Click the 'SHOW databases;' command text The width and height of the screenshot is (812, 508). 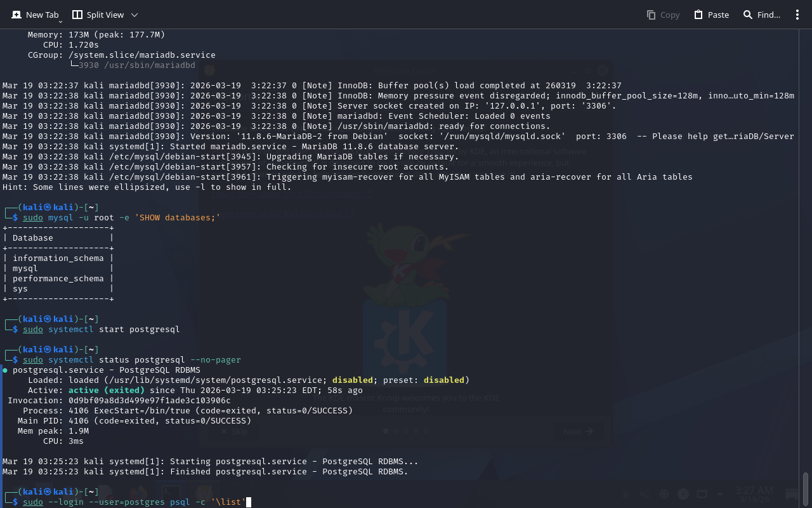tap(178, 218)
